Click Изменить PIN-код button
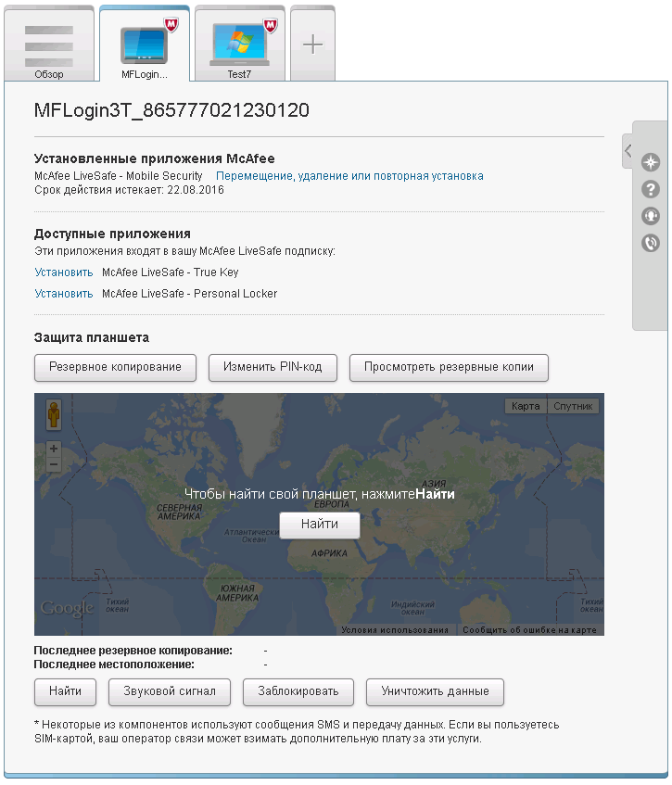This screenshot has height=785, width=672. pyautogui.click(x=273, y=367)
